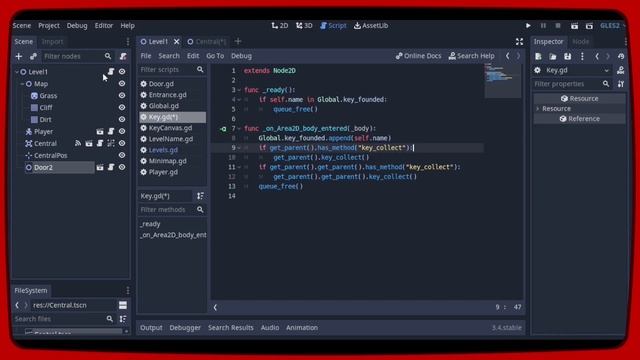
Task: Open Search Results bottom panel
Action: [231, 328]
